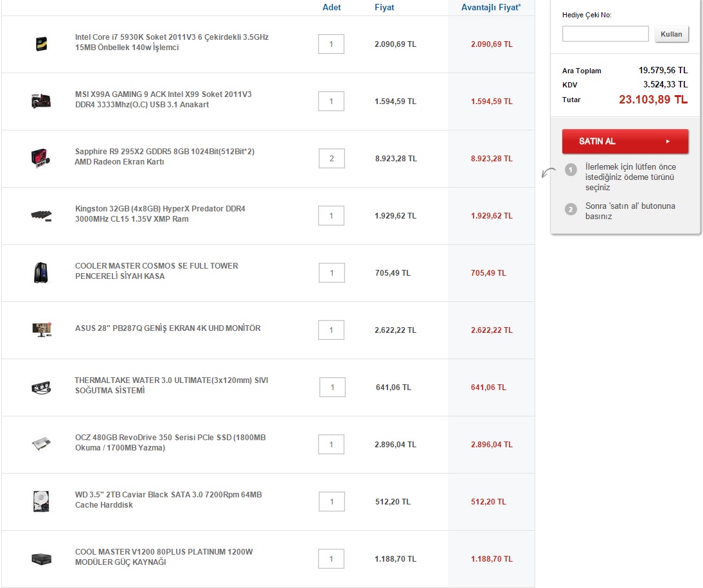Click the SATIN AL purchase button

pos(625,141)
